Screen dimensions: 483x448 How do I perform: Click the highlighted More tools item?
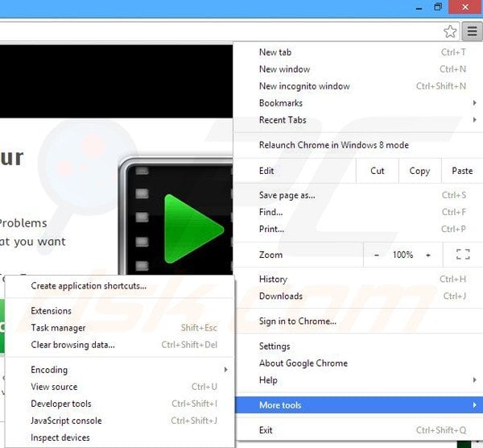click(x=359, y=404)
